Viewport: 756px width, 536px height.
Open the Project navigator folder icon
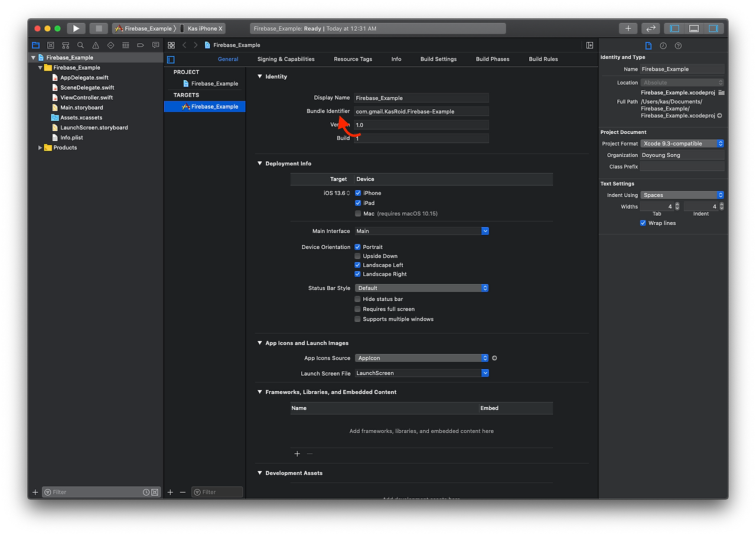tap(35, 45)
